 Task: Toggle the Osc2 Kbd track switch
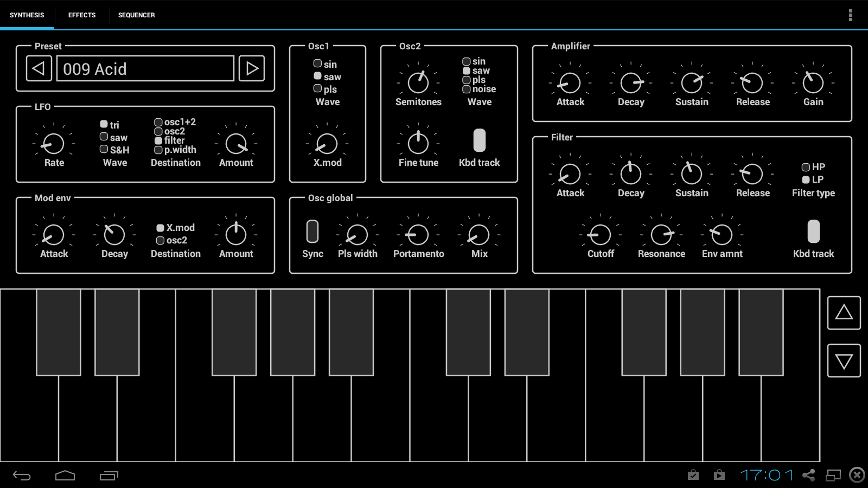click(480, 140)
